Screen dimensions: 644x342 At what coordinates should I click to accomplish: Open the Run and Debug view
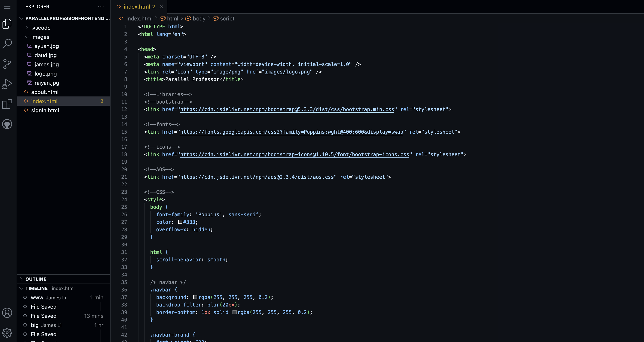7,84
